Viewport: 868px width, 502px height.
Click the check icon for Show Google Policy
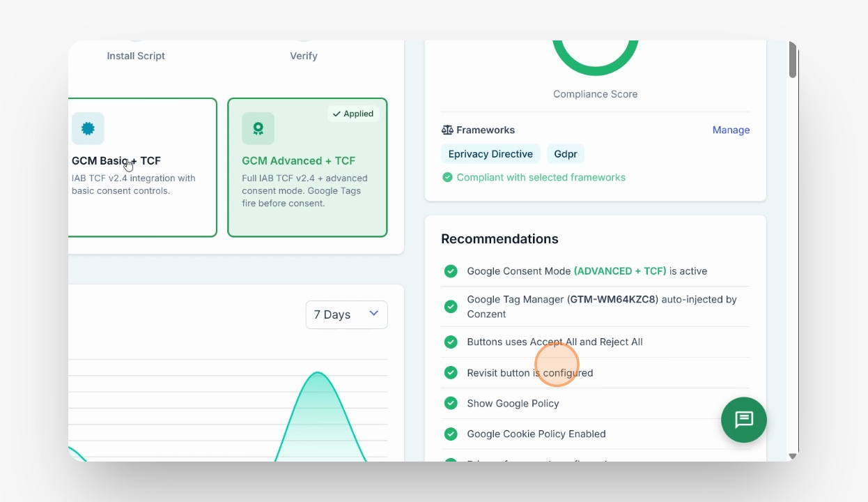pyautogui.click(x=451, y=403)
